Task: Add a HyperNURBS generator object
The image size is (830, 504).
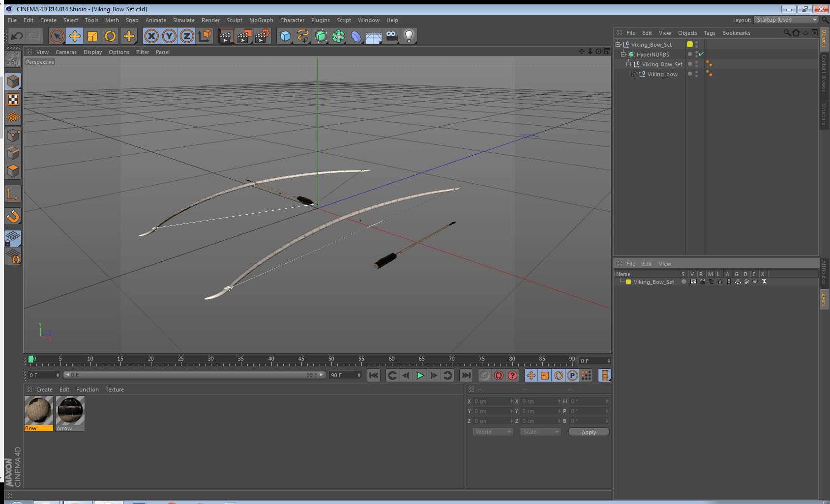Action: coord(321,36)
